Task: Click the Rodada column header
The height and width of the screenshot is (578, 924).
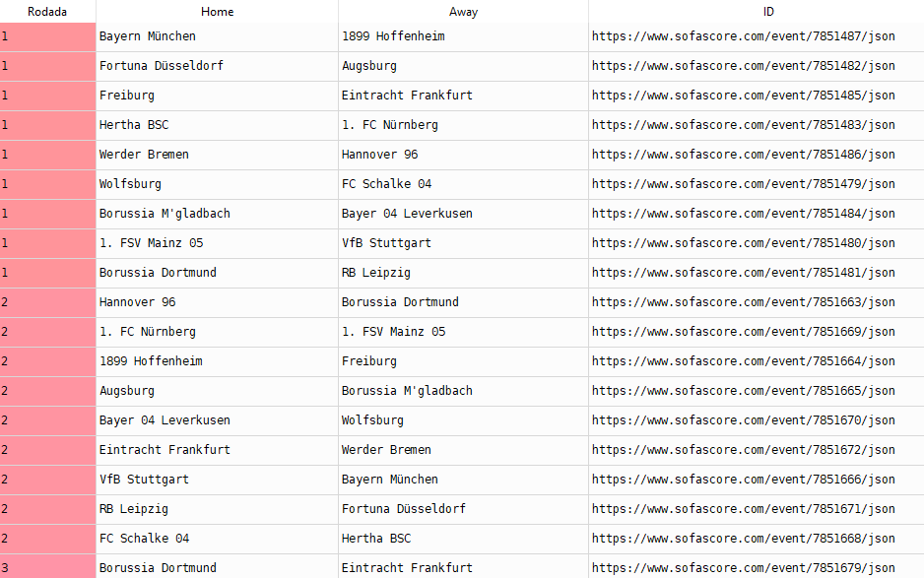Action: tap(47, 11)
